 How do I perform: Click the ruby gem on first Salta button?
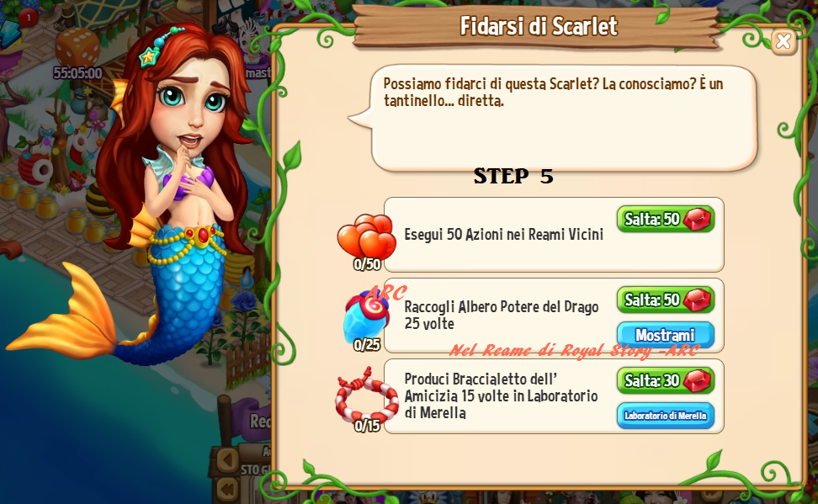click(697, 219)
